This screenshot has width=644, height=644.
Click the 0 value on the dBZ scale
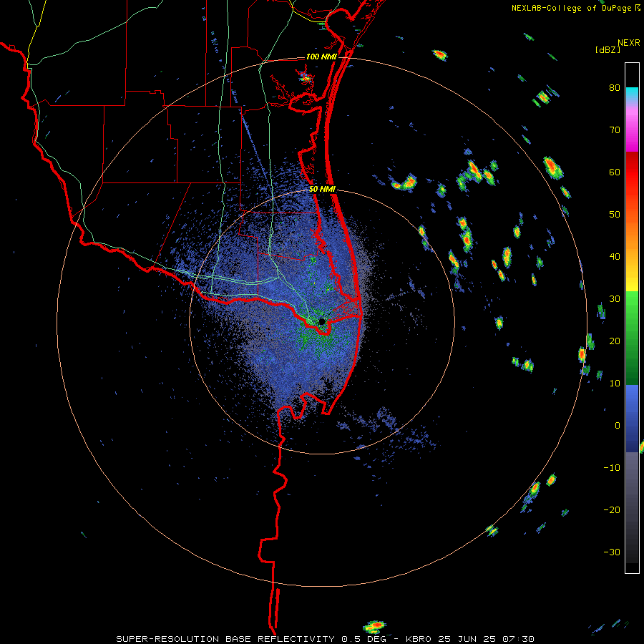pyautogui.click(x=618, y=426)
